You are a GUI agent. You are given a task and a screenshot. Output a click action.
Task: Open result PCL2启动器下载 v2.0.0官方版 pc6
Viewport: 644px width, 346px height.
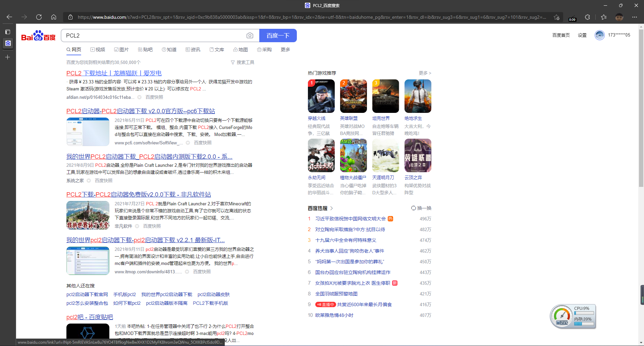141,111
